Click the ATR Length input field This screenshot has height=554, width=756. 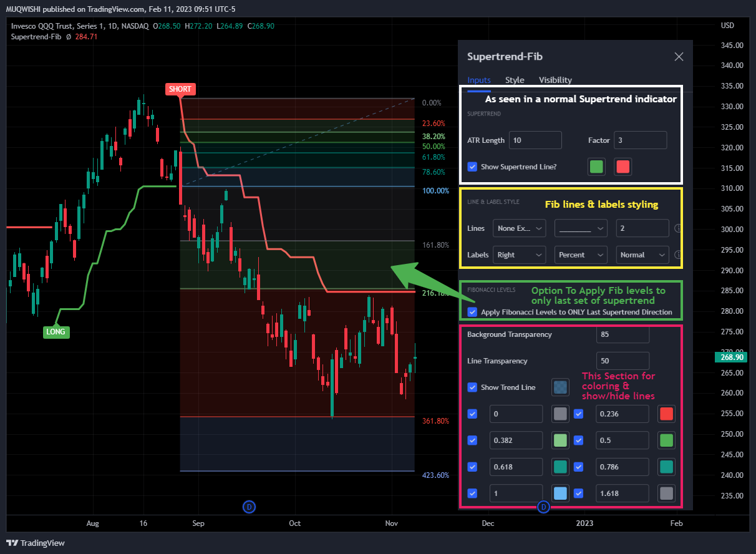(x=535, y=140)
